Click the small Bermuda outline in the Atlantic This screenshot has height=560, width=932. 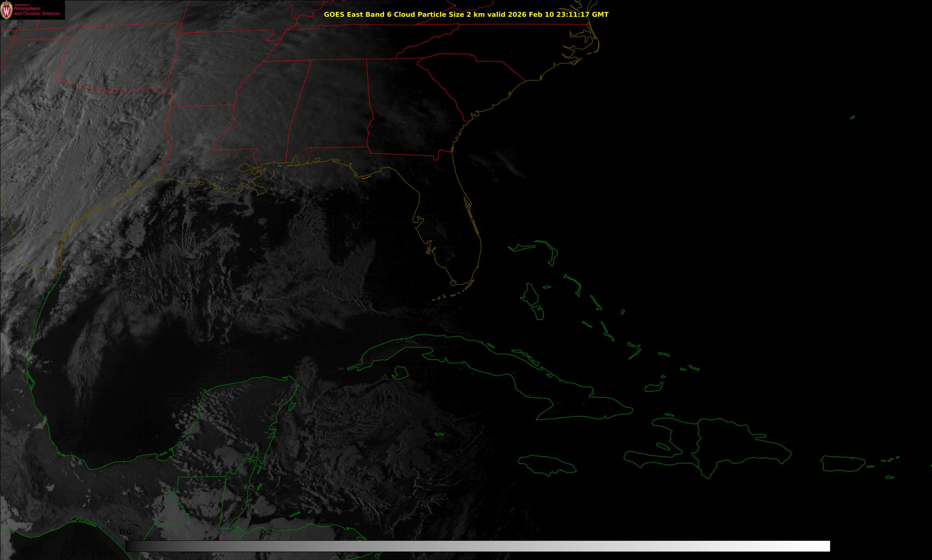(x=852, y=117)
